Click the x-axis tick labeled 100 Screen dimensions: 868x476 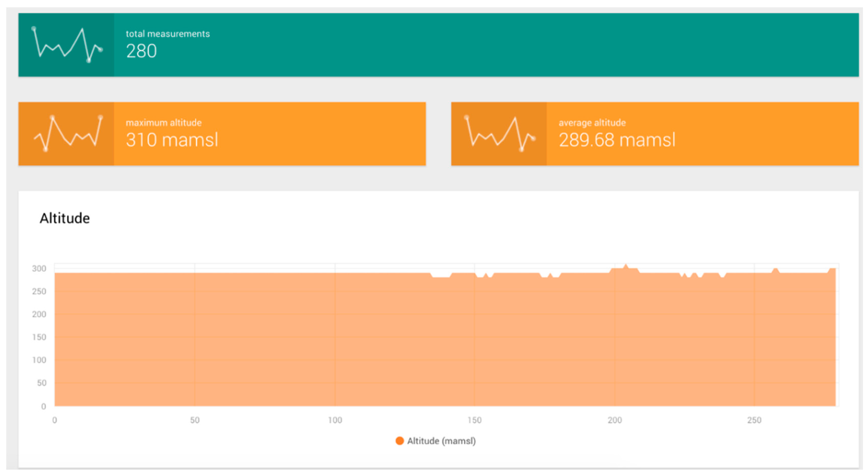[335, 420]
